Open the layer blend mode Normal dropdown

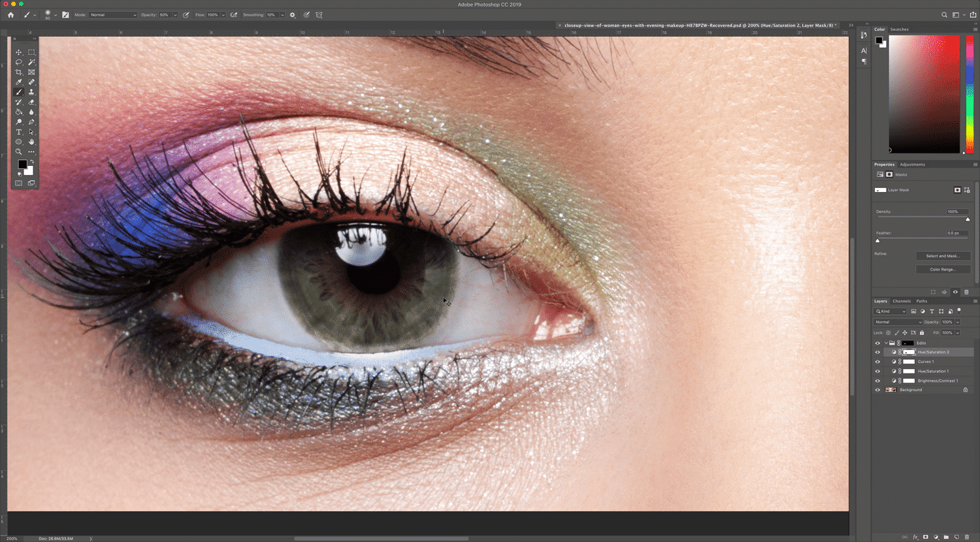(898, 322)
